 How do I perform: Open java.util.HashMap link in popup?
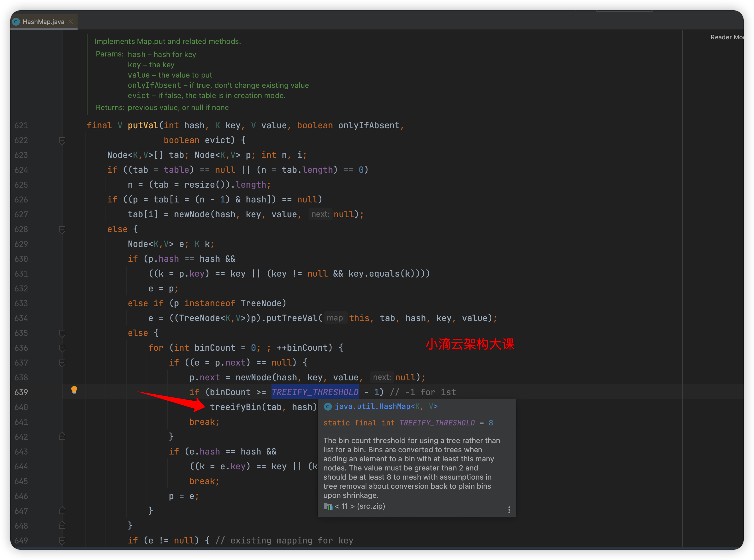372,406
